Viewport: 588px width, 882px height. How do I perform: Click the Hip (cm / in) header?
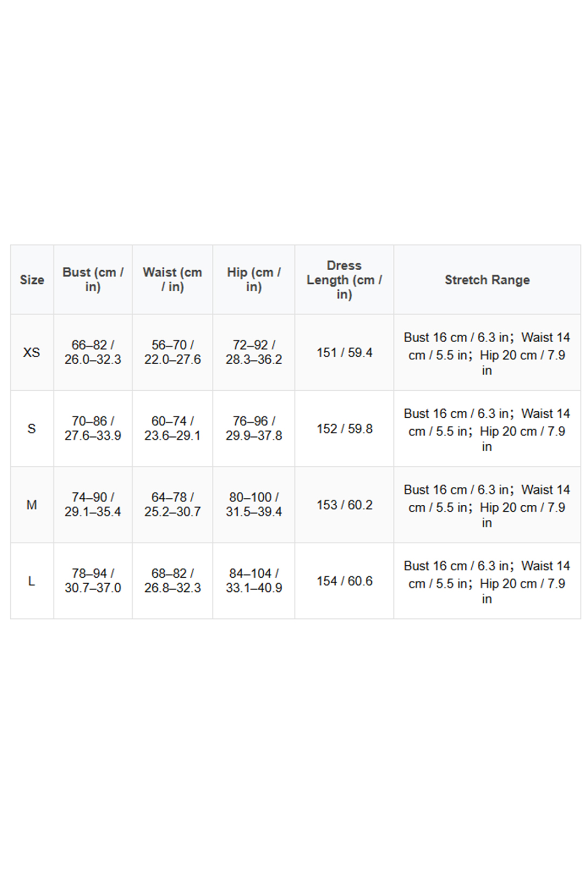tap(253, 280)
